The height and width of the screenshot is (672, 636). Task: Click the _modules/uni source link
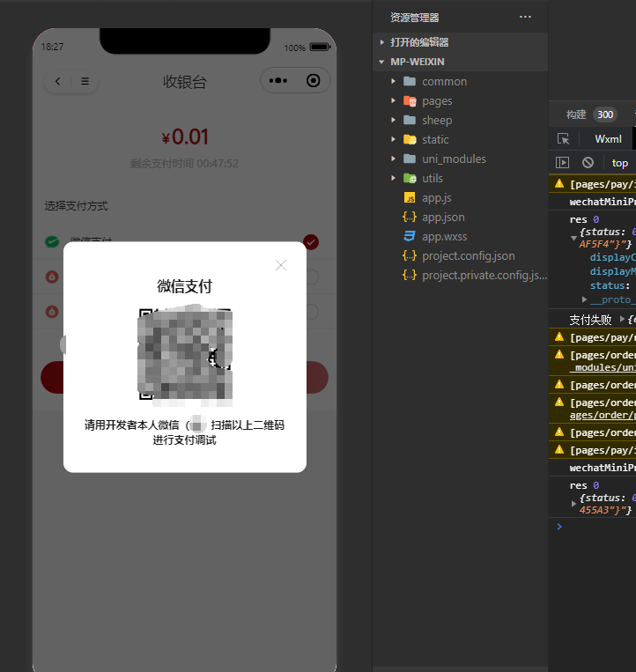pos(603,367)
